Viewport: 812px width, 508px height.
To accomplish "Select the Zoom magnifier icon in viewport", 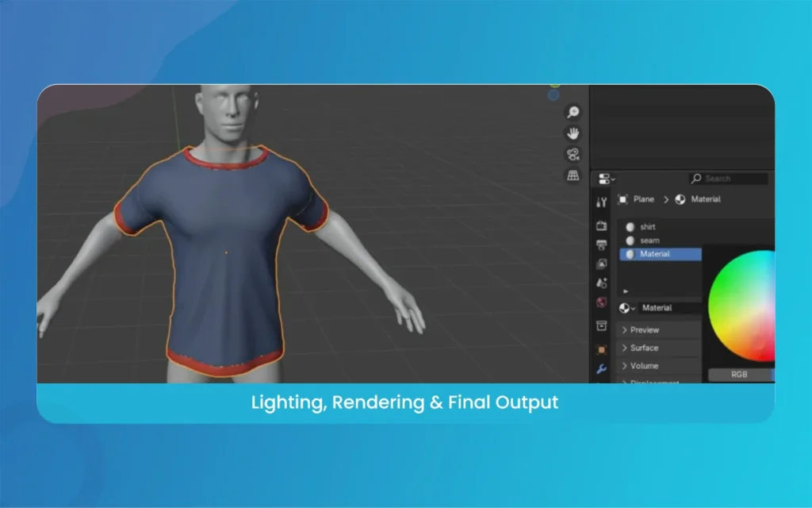I will point(573,112).
